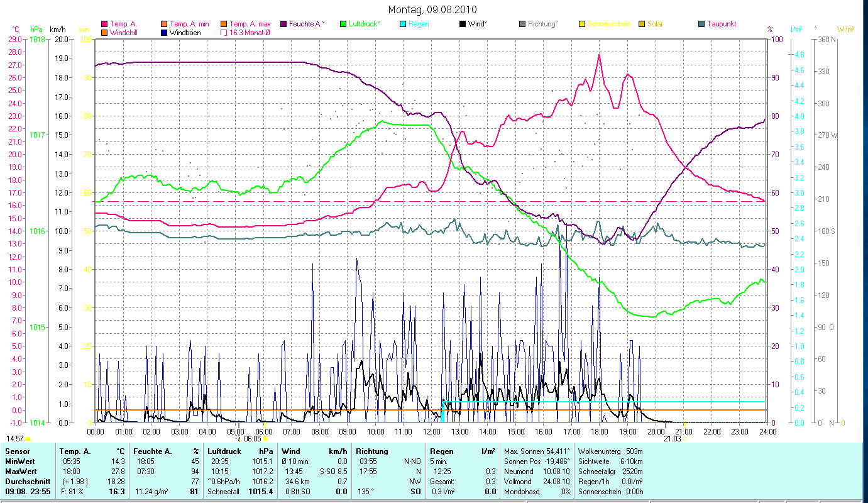The width and height of the screenshot is (868, 503).
Task: Click the Sonnenschein yellow legend swatch
Action: (x=581, y=24)
